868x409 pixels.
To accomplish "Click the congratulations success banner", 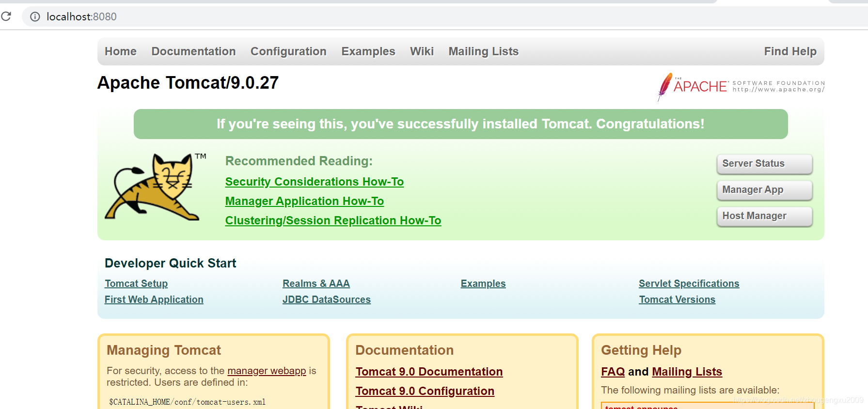I will pos(460,124).
